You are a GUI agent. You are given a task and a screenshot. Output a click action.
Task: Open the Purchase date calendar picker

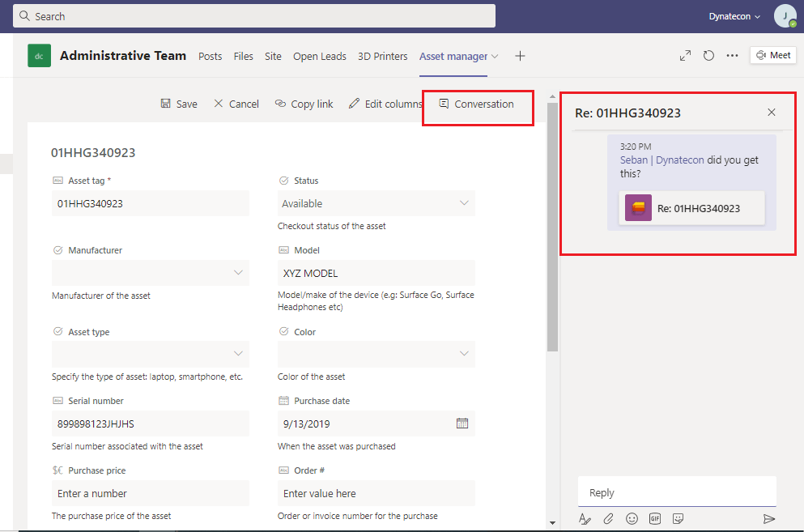tap(462, 423)
